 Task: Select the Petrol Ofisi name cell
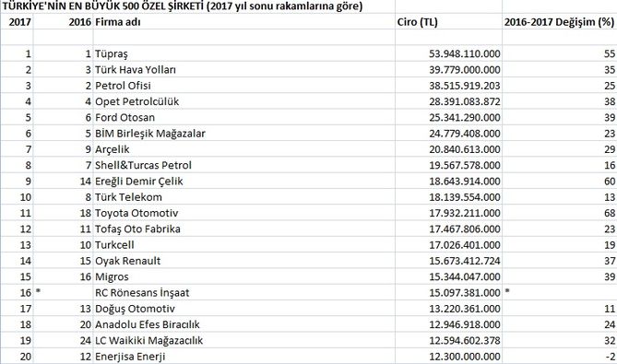pos(244,86)
